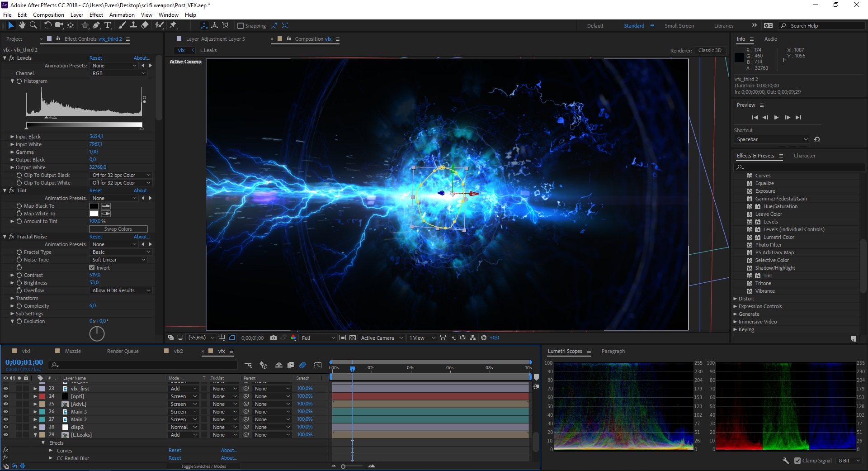The width and height of the screenshot is (868, 471).
Task: Uncheck the Fractal Noise Invert checkbox
Action: tap(92, 268)
